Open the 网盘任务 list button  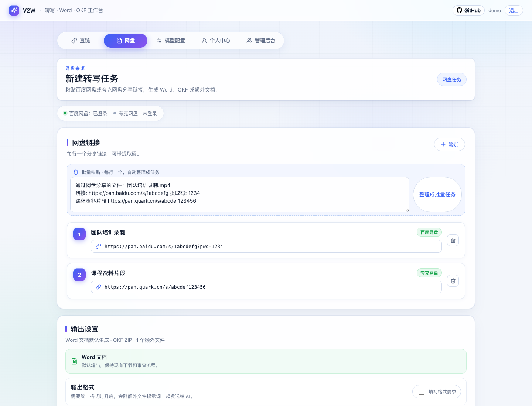click(x=452, y=79)
